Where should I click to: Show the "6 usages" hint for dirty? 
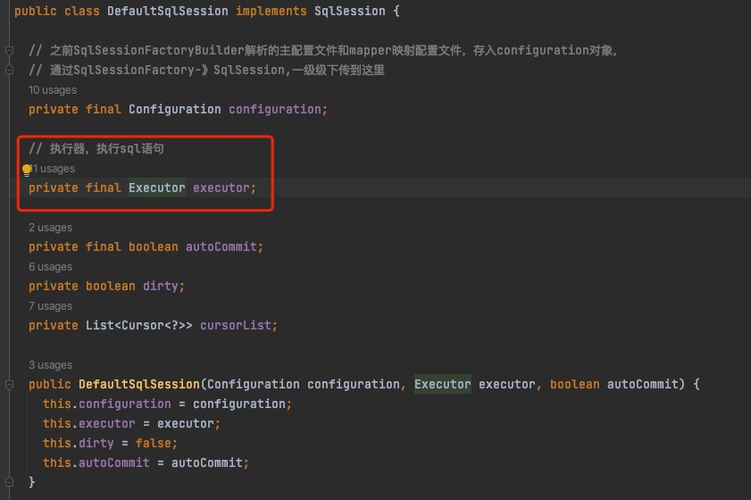pos(50,267)
